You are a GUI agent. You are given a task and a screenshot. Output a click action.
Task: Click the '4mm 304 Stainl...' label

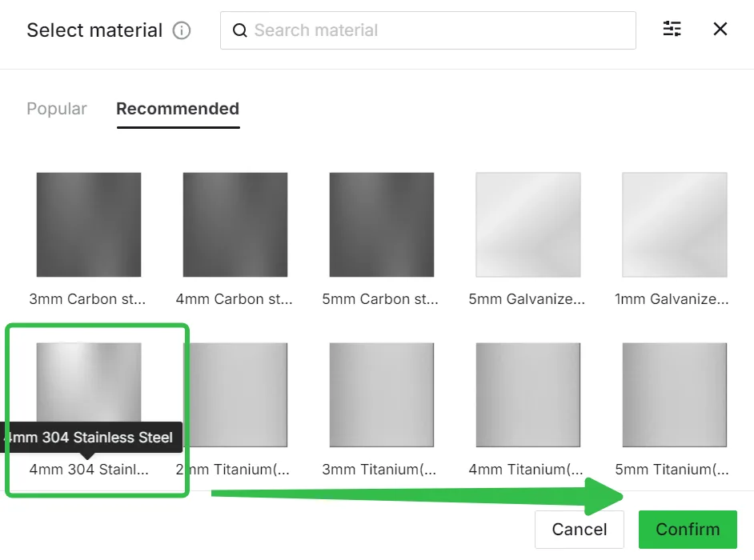(89, 469)
